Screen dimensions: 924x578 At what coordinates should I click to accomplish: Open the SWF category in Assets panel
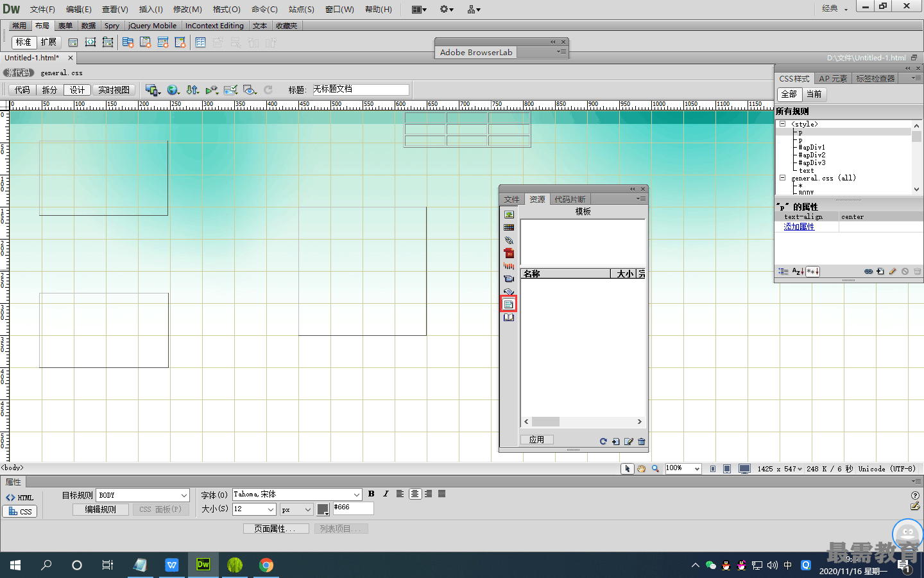coord(509,253)
